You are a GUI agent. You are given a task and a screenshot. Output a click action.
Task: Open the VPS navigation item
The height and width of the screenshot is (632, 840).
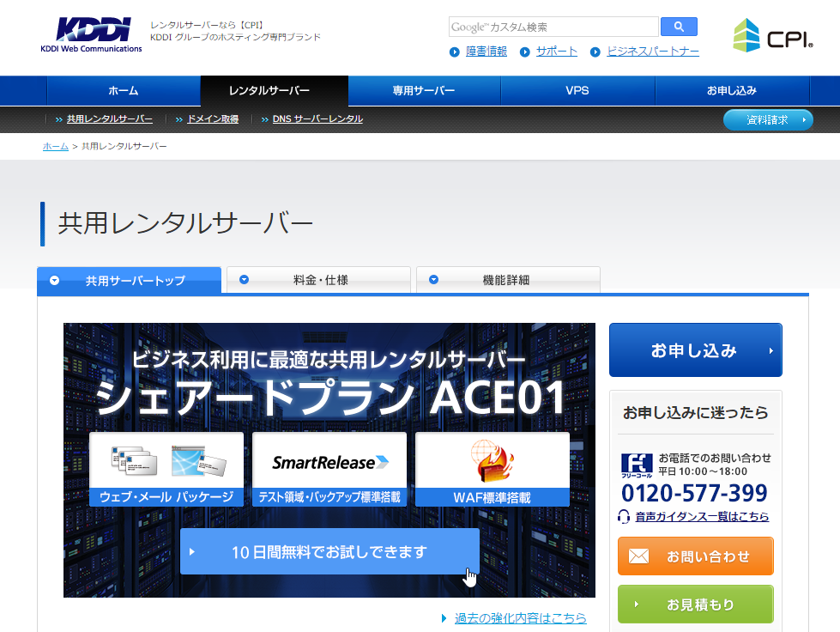[x=577, y=90]
